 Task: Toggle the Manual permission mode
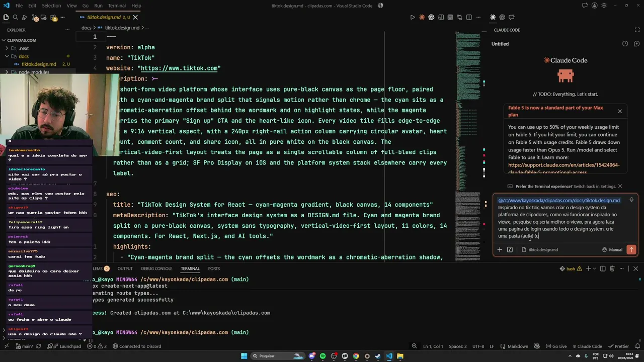coord(612,249)
